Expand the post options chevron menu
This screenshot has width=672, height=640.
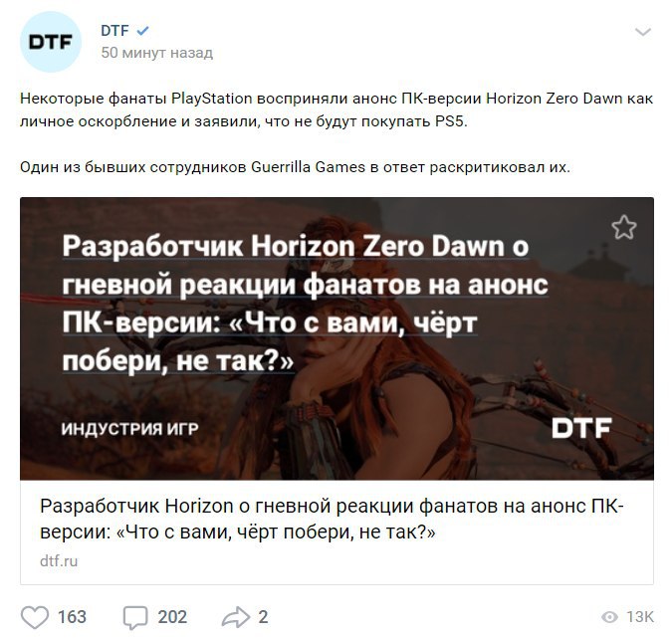click(x=642, y=32)
